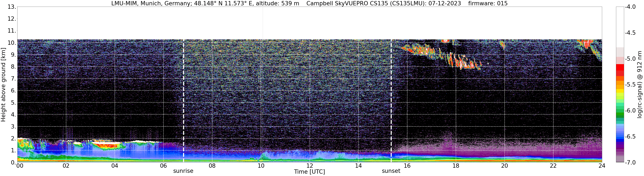Click the '3.' height axis tick label
The image size is (644, 176).
click(x=13, y=126)
